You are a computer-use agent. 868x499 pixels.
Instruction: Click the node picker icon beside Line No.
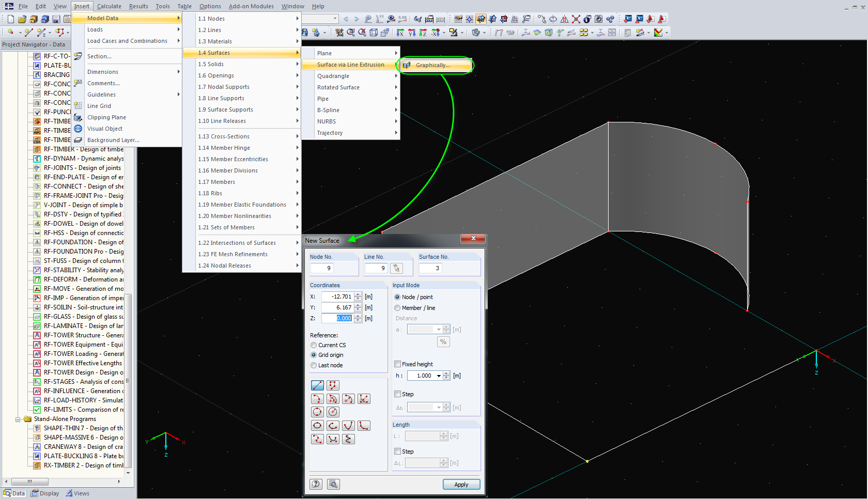click(x=396, y=268)
